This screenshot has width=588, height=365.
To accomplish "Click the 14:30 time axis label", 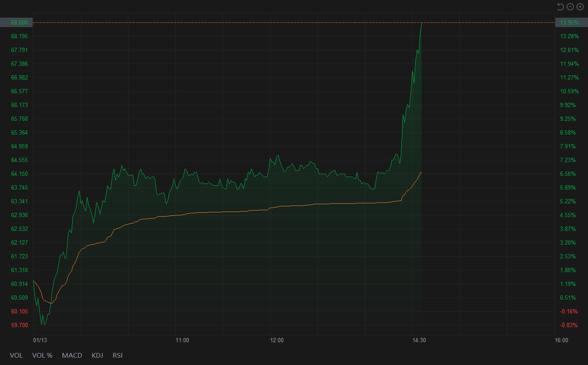I will (x=419, y=340).
